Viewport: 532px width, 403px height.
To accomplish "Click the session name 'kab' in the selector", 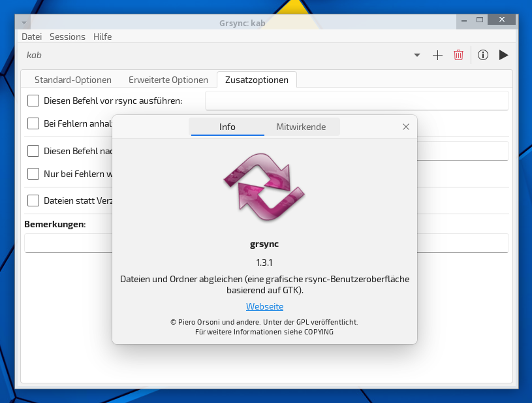I will coord(34,55).
